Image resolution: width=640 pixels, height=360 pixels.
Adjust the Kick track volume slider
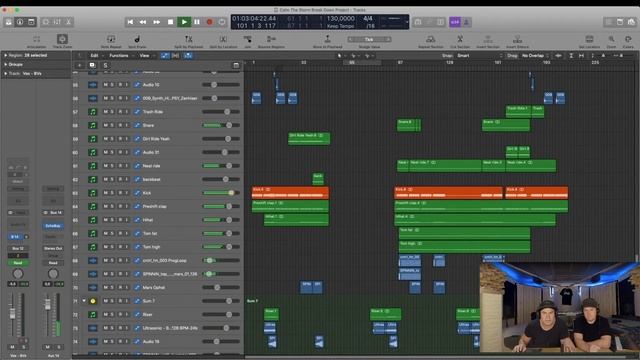pyautogui.click(x=221, y=193)
